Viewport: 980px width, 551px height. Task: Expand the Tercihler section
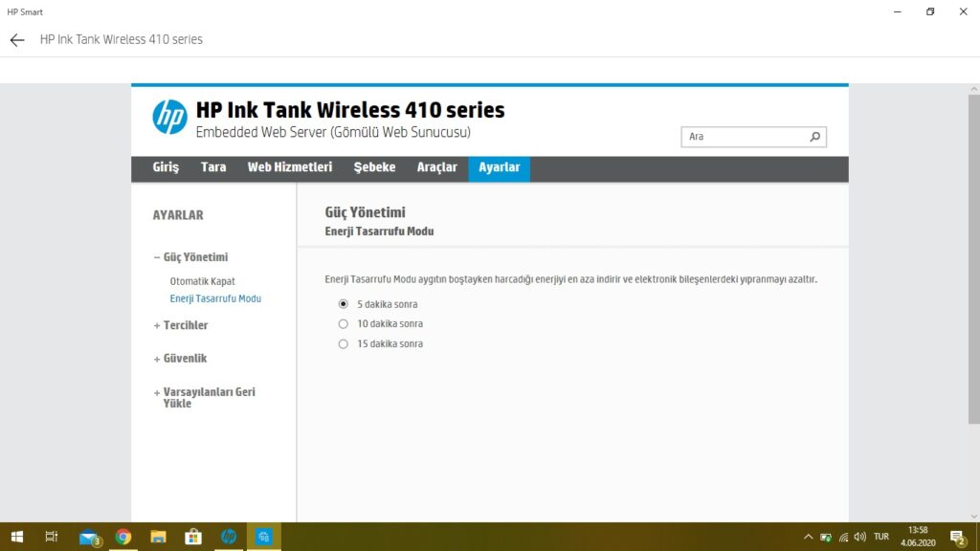(185, 325)
